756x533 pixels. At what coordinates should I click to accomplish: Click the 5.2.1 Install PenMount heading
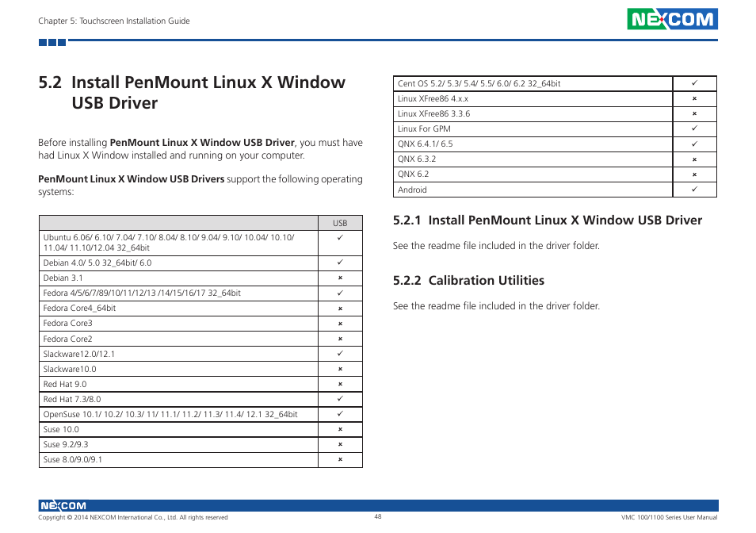(548, 220)
